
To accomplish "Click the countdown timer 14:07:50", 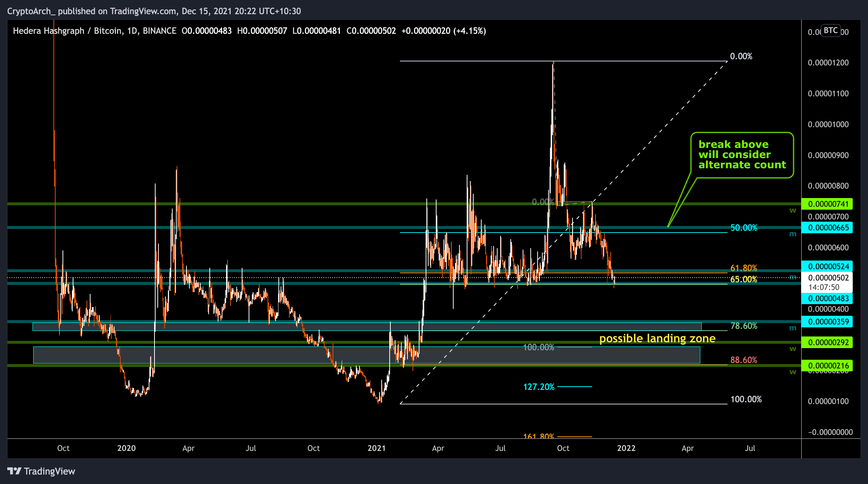I will pyautogui.click(x=824, y=287).
